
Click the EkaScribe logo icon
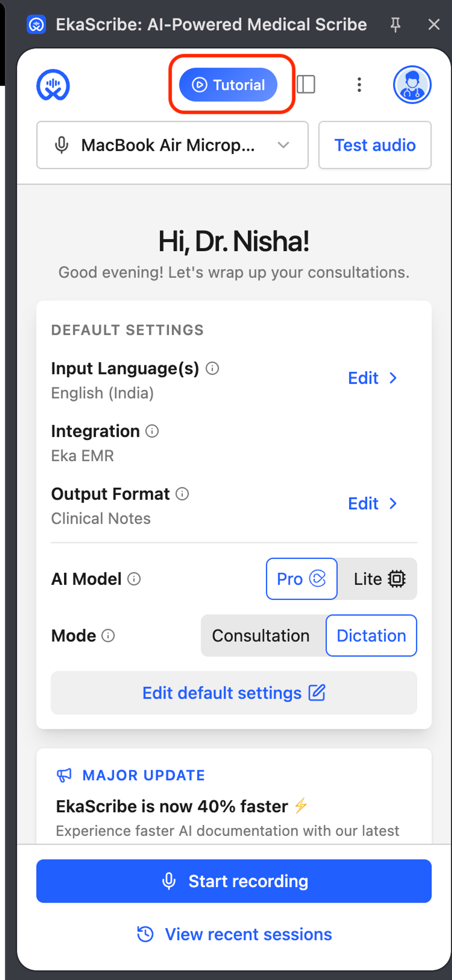53,84
